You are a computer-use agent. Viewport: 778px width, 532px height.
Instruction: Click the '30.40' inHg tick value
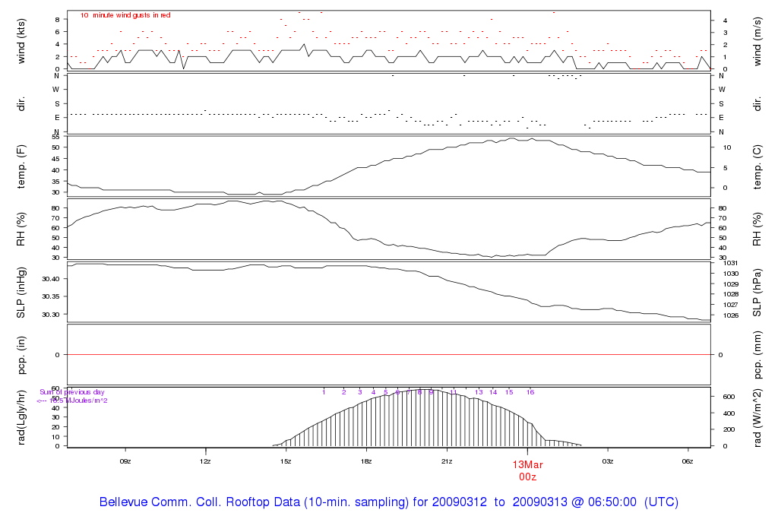click(51, 279)
